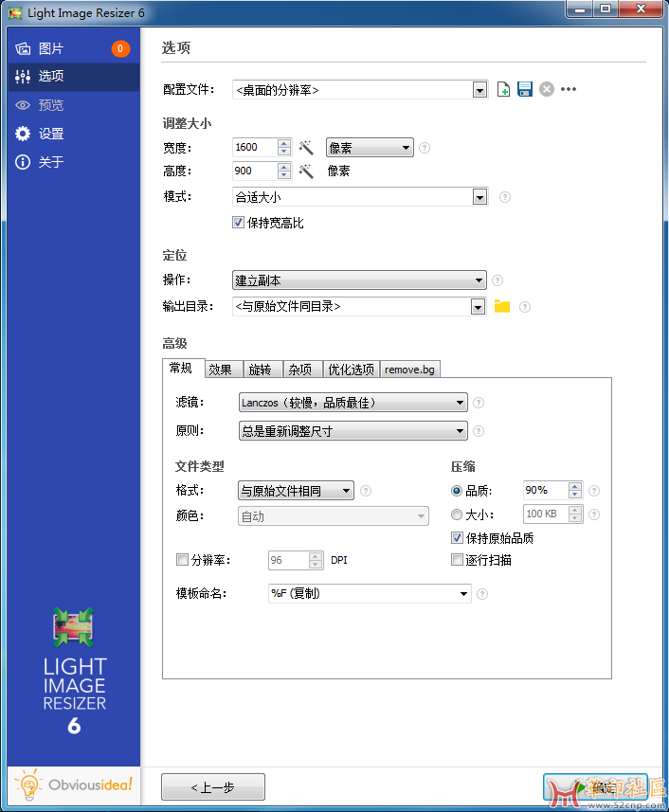Show help for the 模式 mode setting
The image size is (669, 812).
[505, 197]
